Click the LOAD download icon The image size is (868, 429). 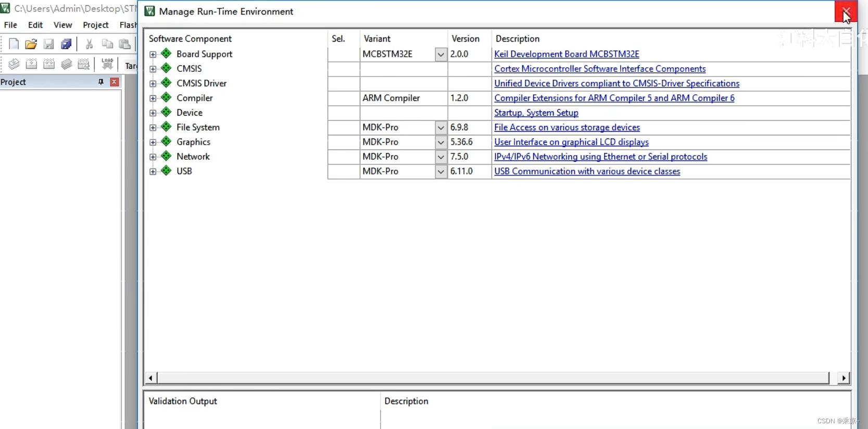click(x=107, y=64)
